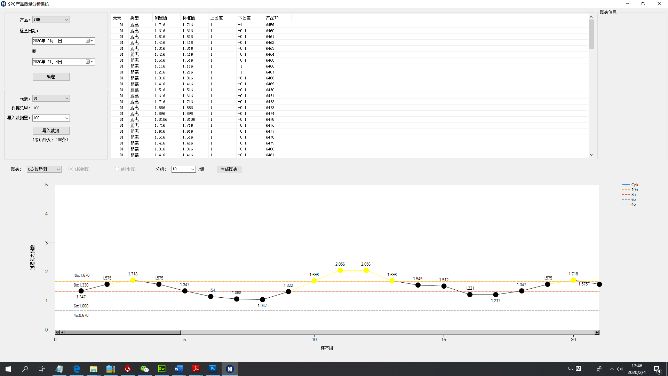Open WeChat green chat icon in taskbar

(145, 369)
